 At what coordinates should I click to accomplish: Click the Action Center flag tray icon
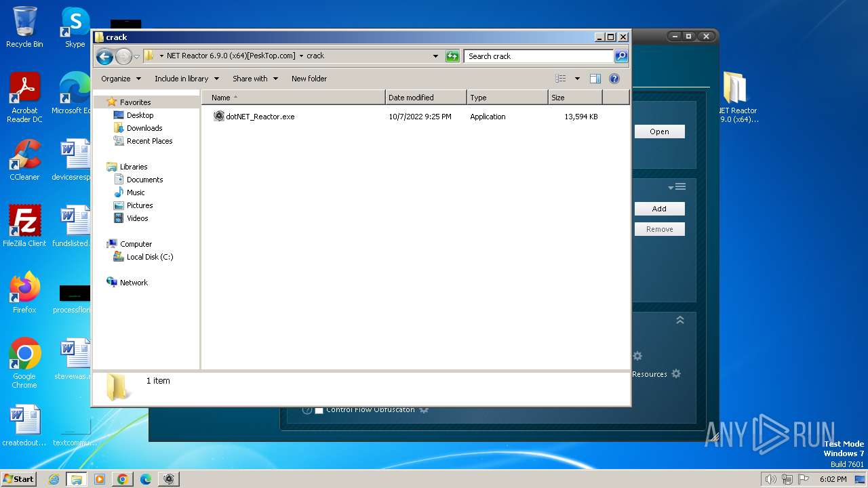(804, 479)
